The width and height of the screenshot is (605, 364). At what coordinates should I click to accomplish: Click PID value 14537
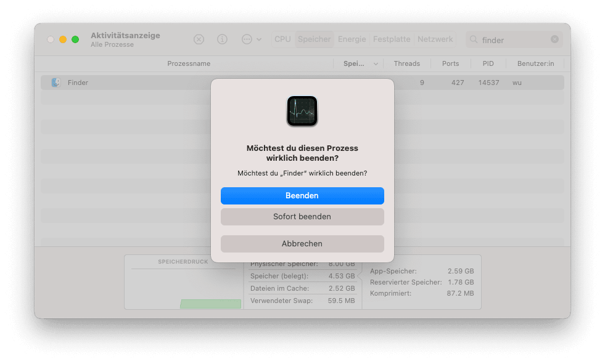pyautogui.click(x=488, y=83)
